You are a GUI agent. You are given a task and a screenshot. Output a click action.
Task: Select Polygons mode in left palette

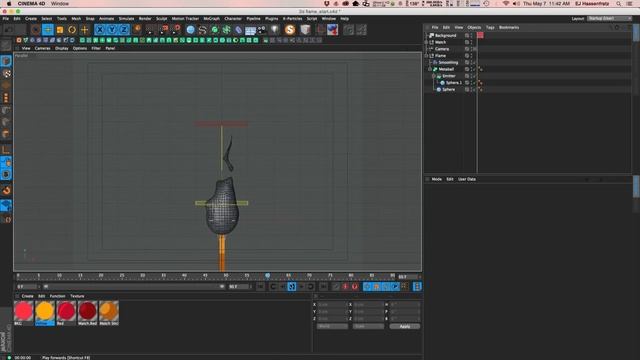(x=6, y=134)
